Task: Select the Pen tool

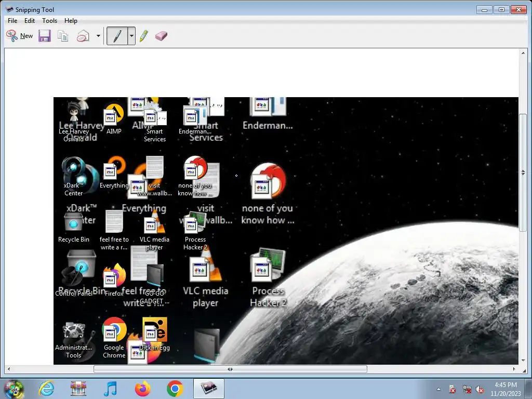Action: click(x=117, y=36)
